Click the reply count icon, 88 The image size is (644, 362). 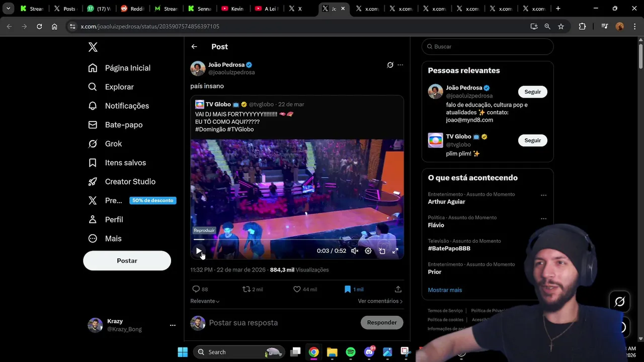point(200,289)
